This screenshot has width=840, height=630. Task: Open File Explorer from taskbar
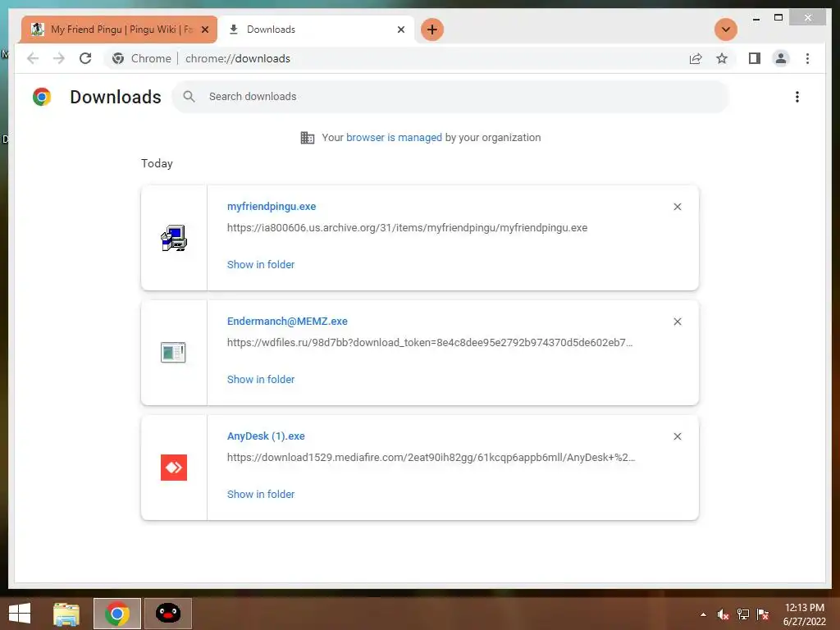tap(66, 614)
